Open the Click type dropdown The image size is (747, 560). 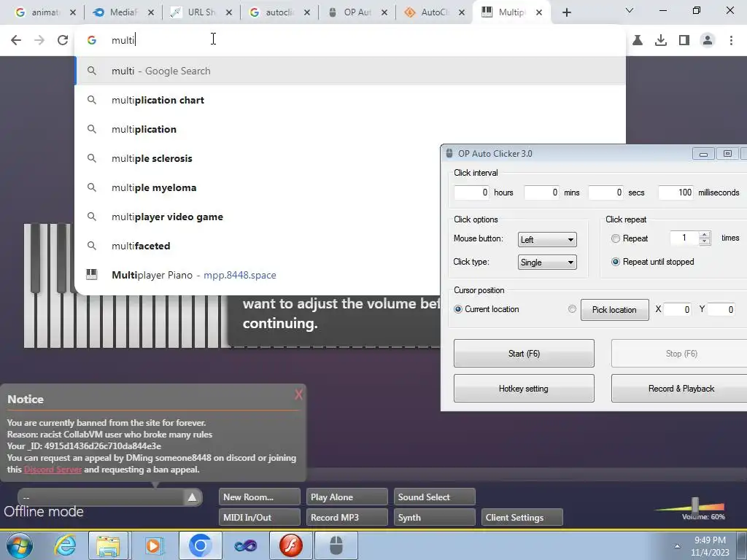coord(547,262)
